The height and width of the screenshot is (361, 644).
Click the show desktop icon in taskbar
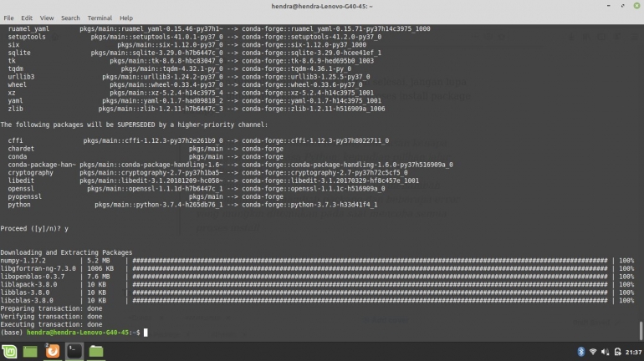tap(30, 352)
